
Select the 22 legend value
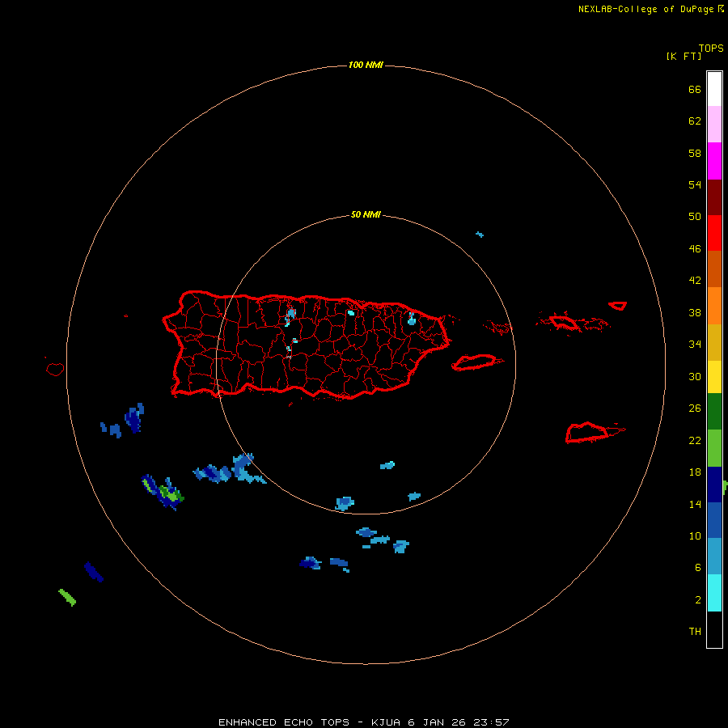click(695, 440)
